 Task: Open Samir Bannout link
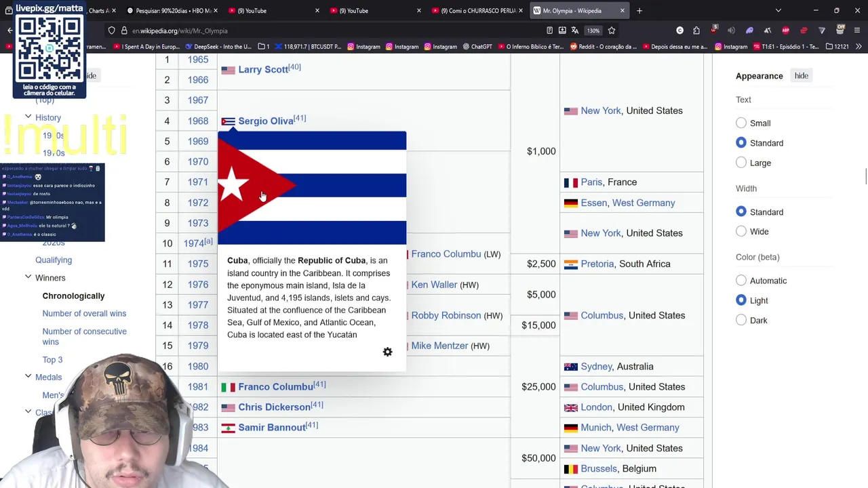(271, 428)
